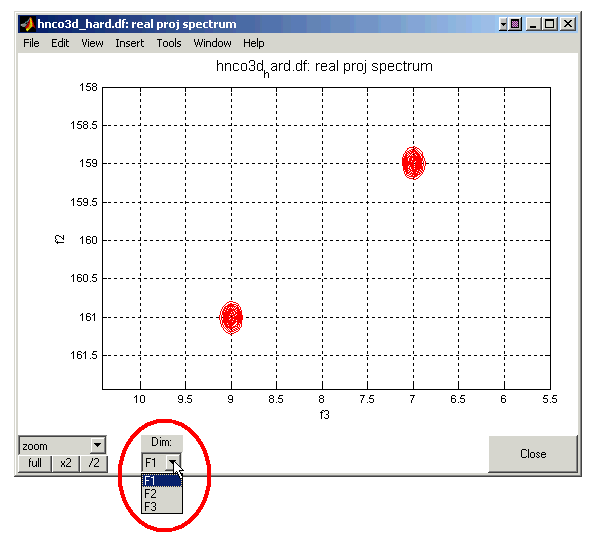This screenshot has height=536, width=597.
Task: Open the Window menu
Action: [212, 43]
